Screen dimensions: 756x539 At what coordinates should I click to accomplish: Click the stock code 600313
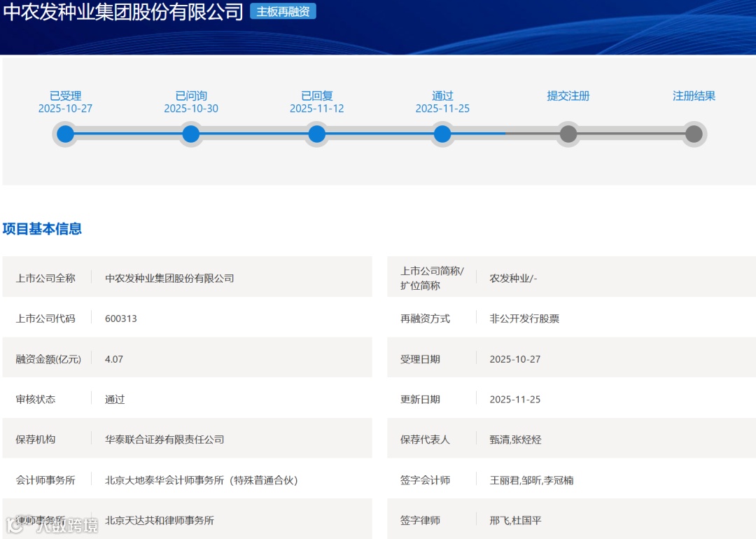click(x=121, y=318)
